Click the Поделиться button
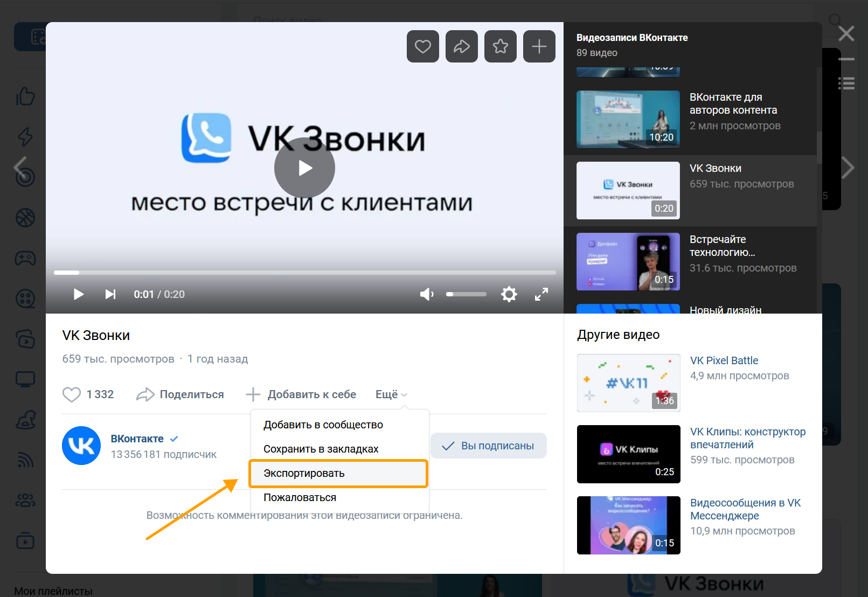 tap(180, 394)
